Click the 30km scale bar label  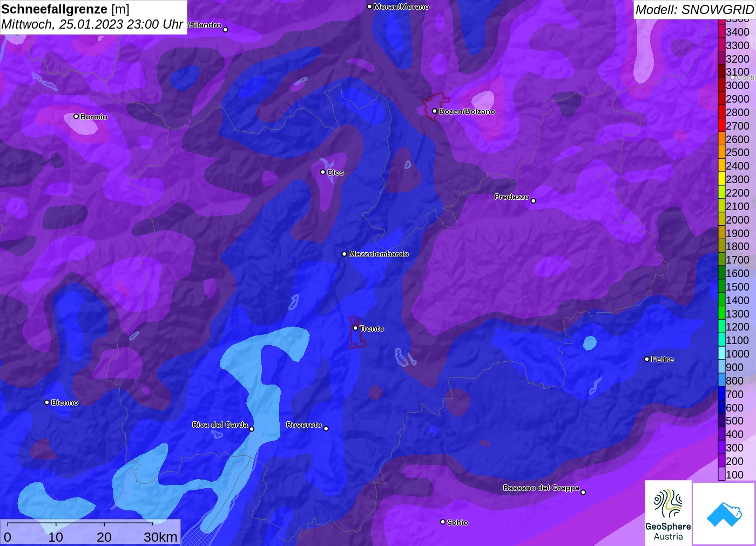[x=160, y=537]
